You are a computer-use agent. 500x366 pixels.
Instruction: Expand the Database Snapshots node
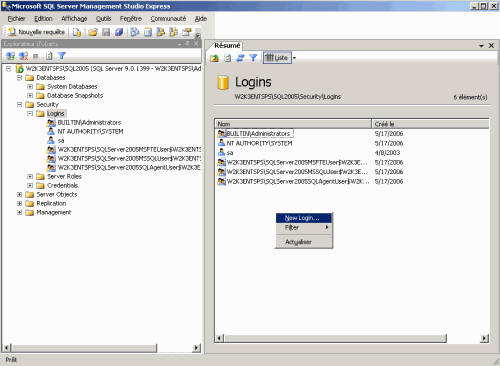tap(30, 96)
